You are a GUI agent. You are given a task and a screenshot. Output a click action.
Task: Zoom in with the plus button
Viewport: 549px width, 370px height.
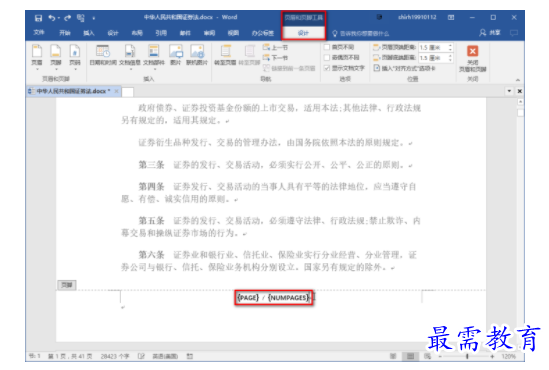tap(492, 356)
